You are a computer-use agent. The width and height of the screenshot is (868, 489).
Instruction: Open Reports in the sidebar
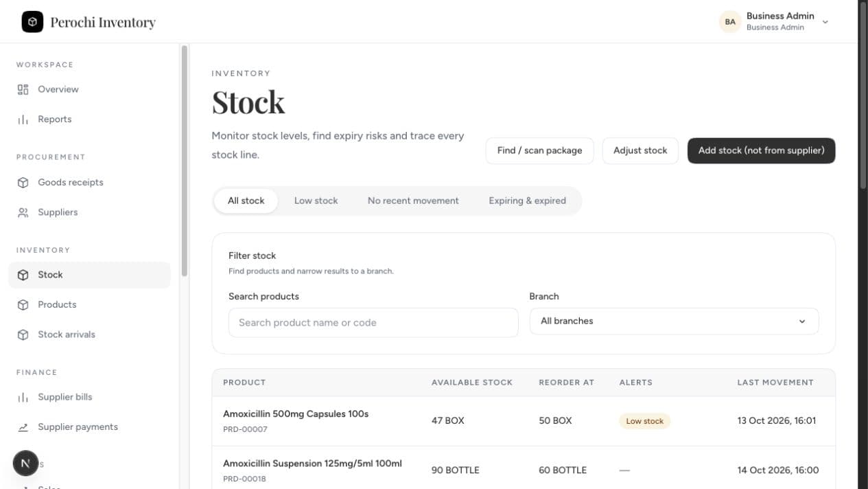89,120
